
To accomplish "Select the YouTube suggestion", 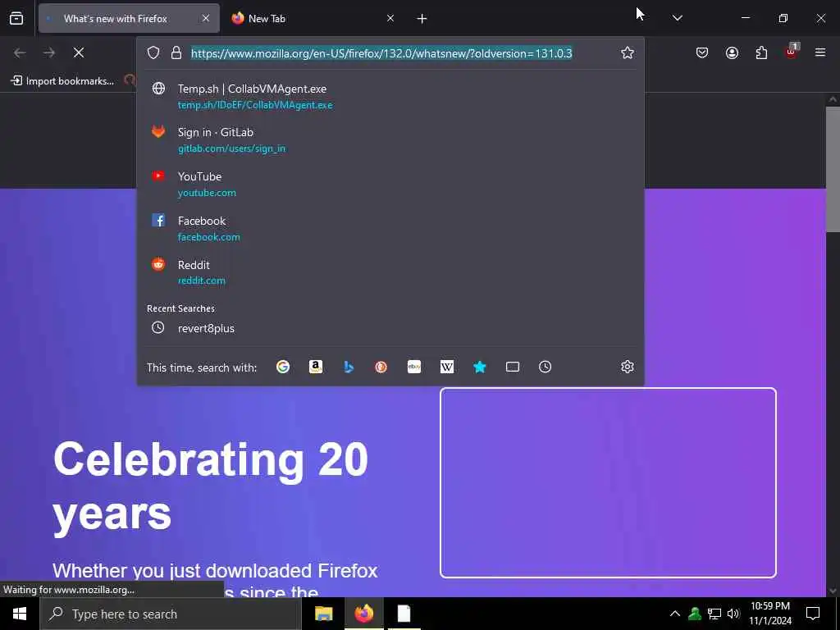I will point(390,185).
